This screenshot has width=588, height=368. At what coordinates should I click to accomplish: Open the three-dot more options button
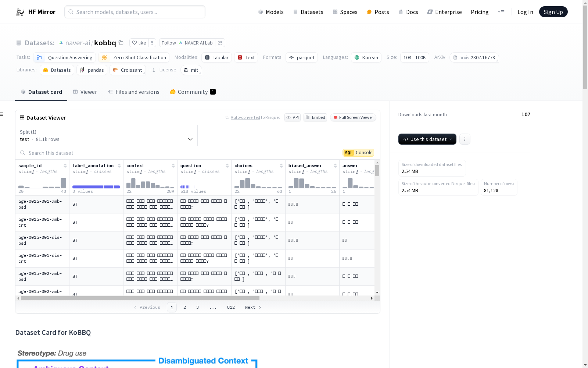[465, 139]
